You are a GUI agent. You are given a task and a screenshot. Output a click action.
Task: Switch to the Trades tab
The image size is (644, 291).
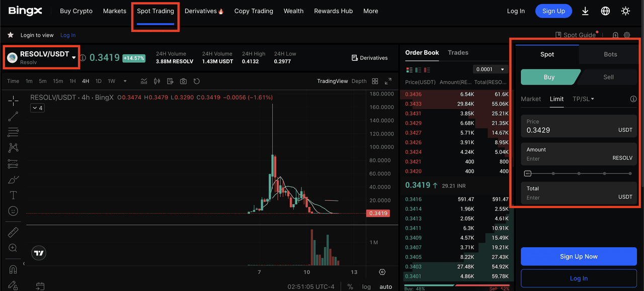coord(458,53)
